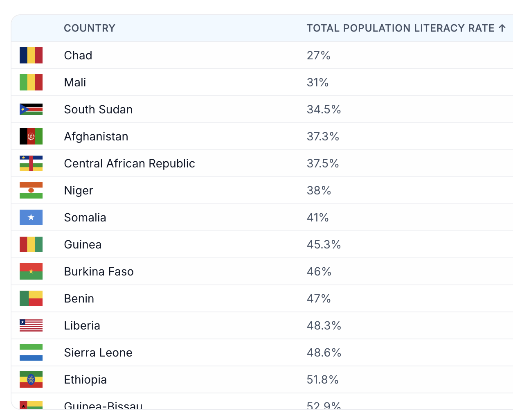Click the Liberia flag icon
This screenshot has height=420, width=513.
point(31,325)
